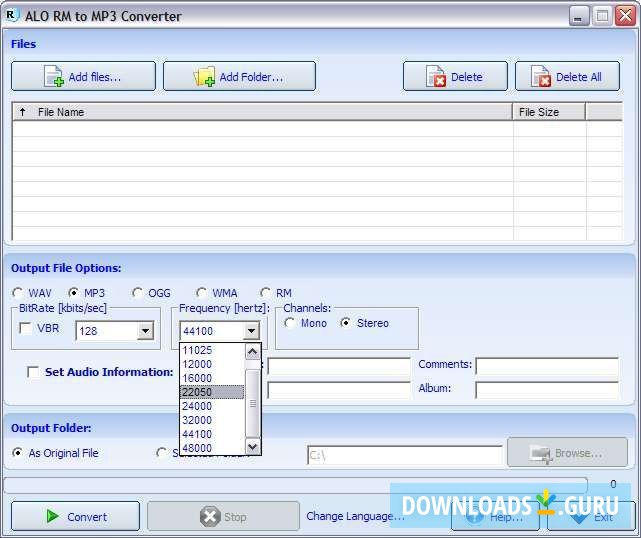641x538 pixels.
Task: Click the Comments input field
Action: pos(547,366)
